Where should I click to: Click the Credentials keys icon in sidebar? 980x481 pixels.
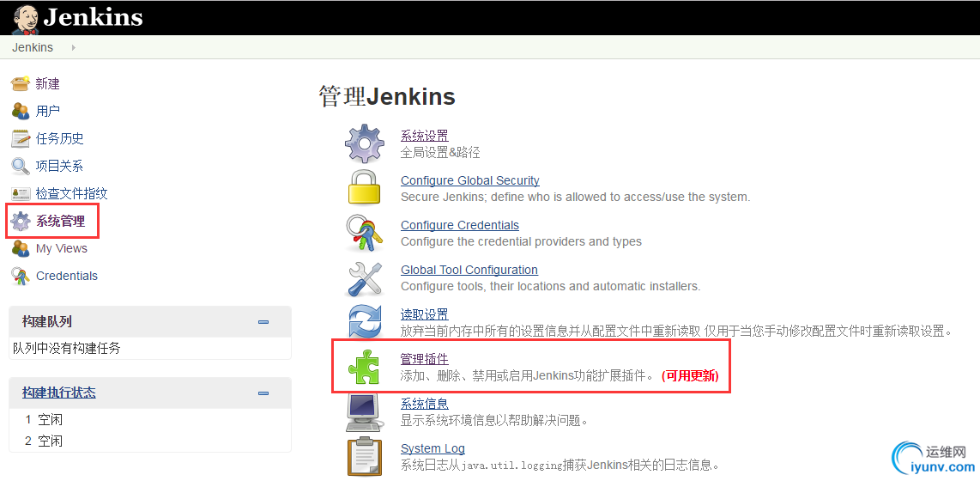(x=21, y=276)
